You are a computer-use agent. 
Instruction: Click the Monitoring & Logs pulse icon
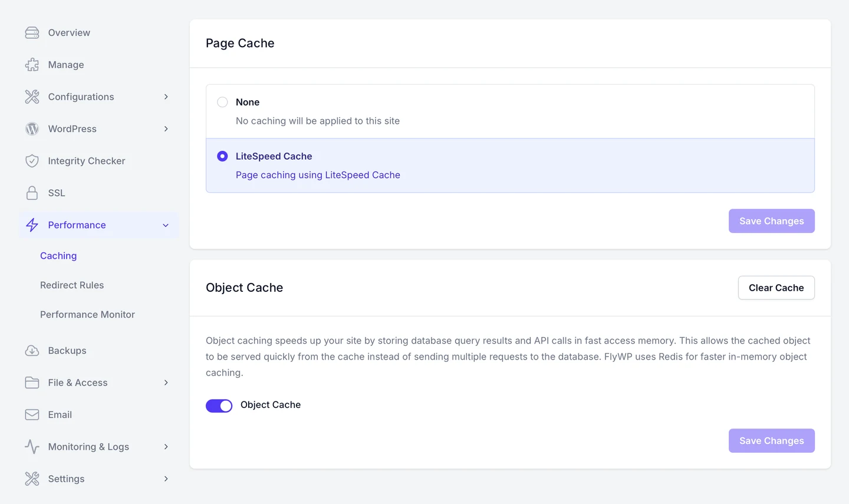tap(32, 447)
